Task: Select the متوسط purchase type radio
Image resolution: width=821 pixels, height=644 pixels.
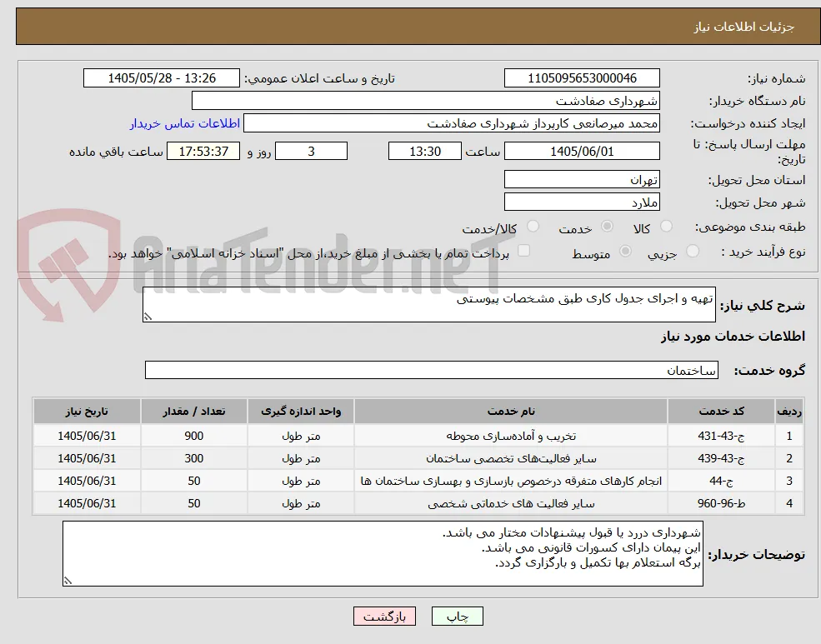Action: click(625, 251)
